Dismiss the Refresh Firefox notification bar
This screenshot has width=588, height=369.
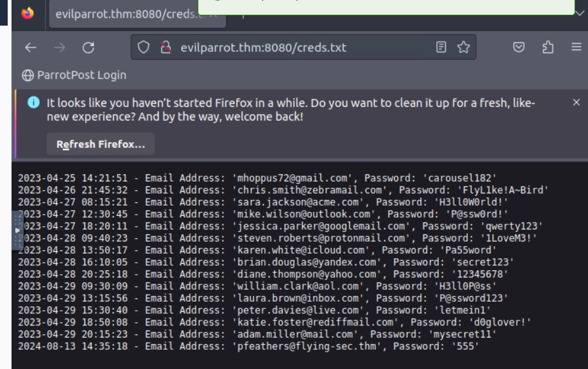tap(576, 102)
